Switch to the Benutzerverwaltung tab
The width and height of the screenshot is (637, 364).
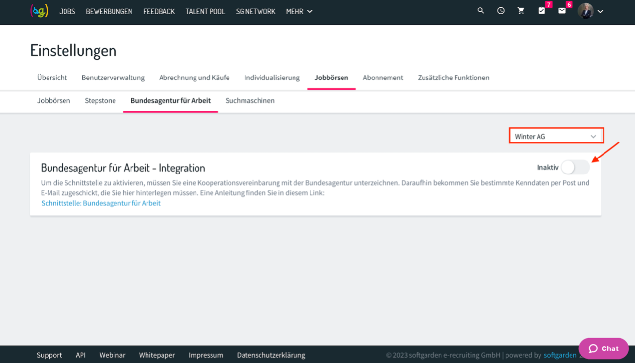(x=114, y=78)
